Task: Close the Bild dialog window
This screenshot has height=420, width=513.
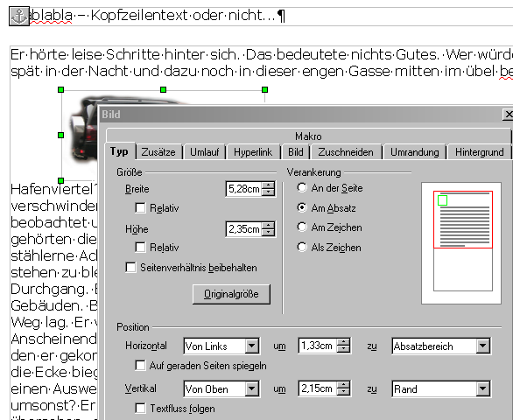Action: (x=508, y=115)
